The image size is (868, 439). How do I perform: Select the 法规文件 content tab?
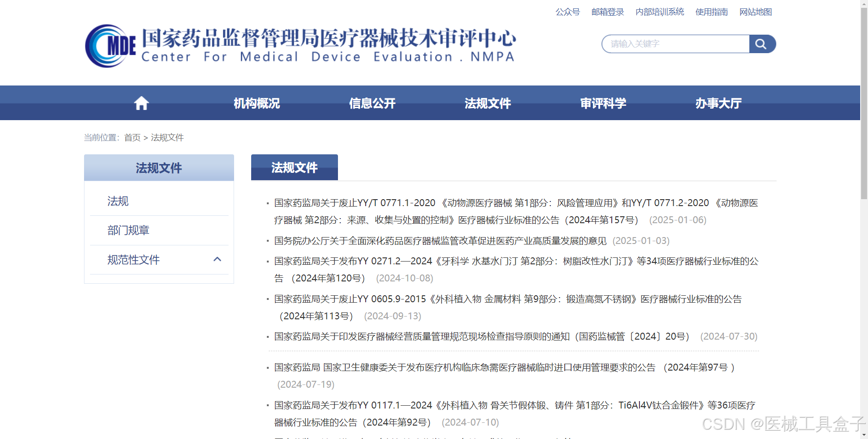point(295,167)
